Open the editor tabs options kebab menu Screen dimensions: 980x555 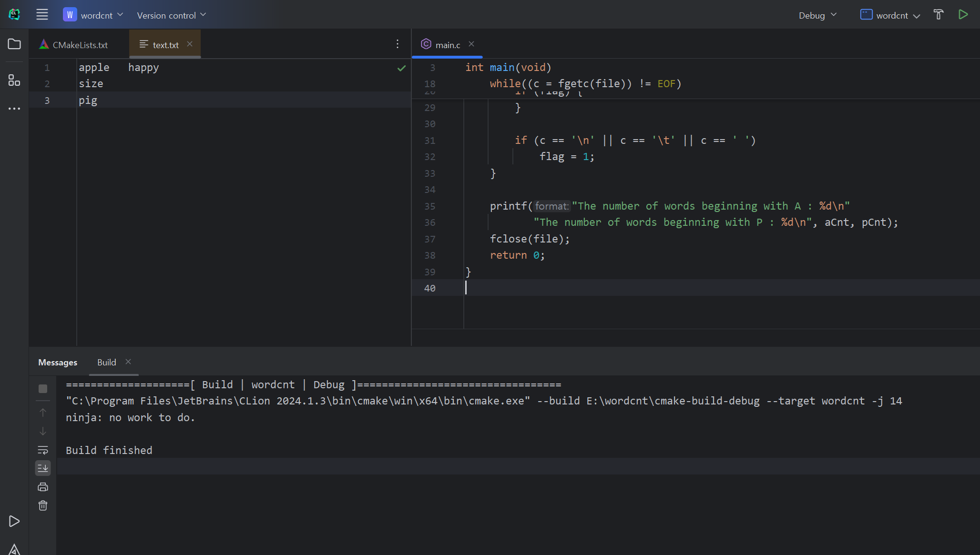click(398, 44)
